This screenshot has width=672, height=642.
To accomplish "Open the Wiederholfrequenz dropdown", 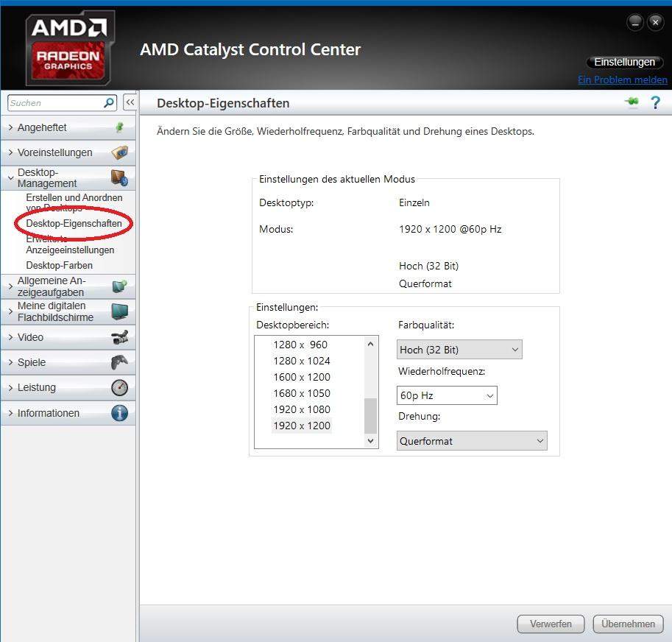I will [447, 395].
